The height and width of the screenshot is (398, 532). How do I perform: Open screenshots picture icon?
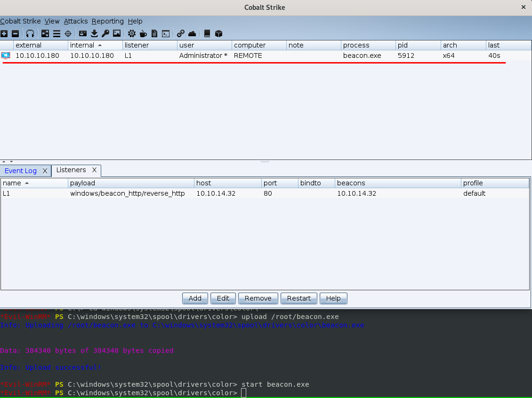(117, 33)
